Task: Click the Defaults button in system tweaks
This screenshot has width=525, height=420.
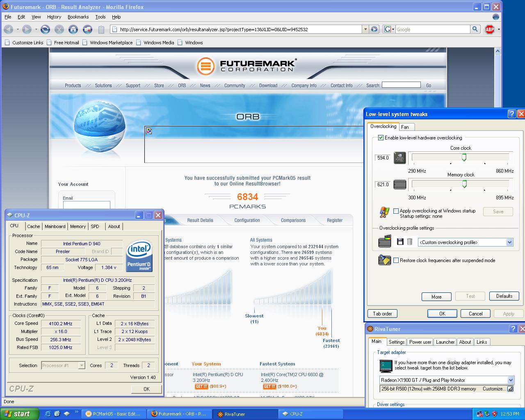Action: (504, 296)
